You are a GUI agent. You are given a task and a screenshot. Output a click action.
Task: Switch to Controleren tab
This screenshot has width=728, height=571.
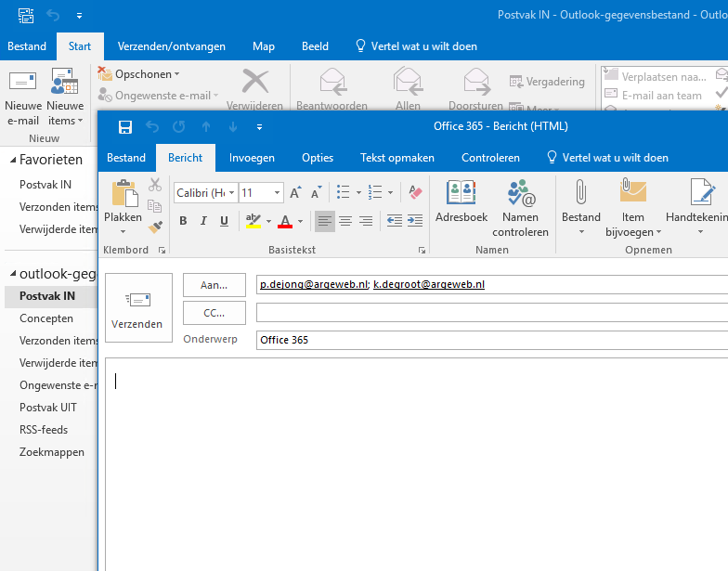click(490, 158)
